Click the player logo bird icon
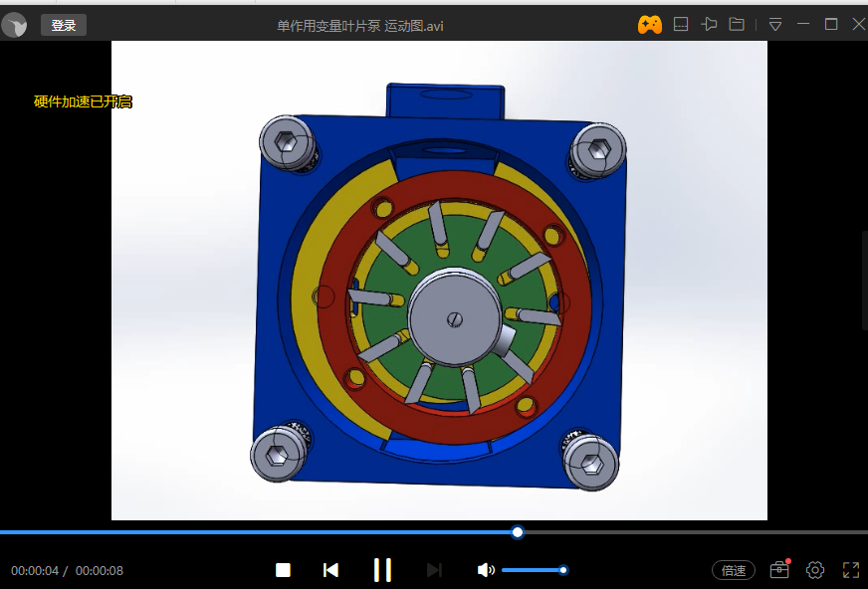Viewport: 868px width, 589px height. 14,25
